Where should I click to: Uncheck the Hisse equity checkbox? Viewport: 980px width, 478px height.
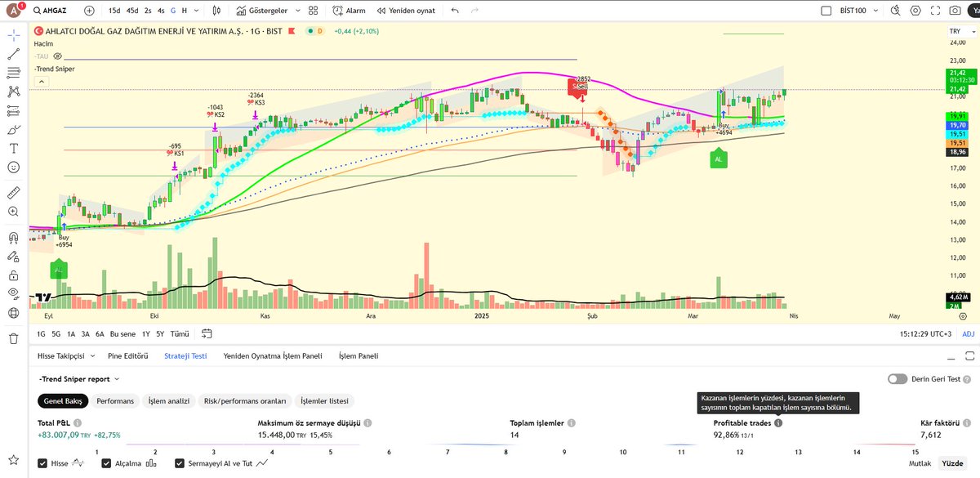pyautogui.click(x=42, y=463)
